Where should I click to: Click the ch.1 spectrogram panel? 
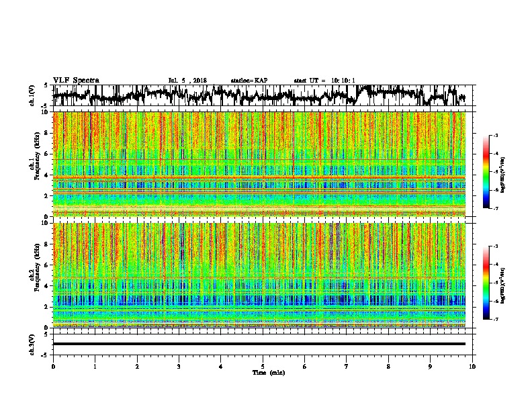(x=259, y=164)
